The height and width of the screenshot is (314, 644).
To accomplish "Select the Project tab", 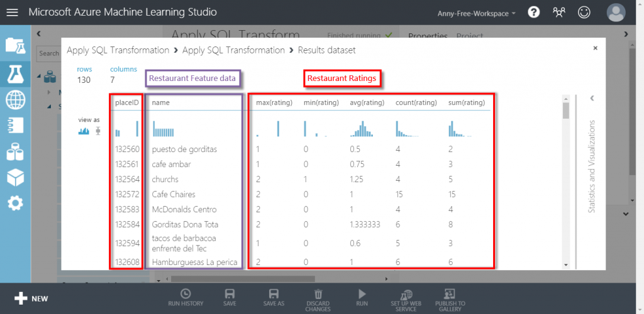I will 470,36.
